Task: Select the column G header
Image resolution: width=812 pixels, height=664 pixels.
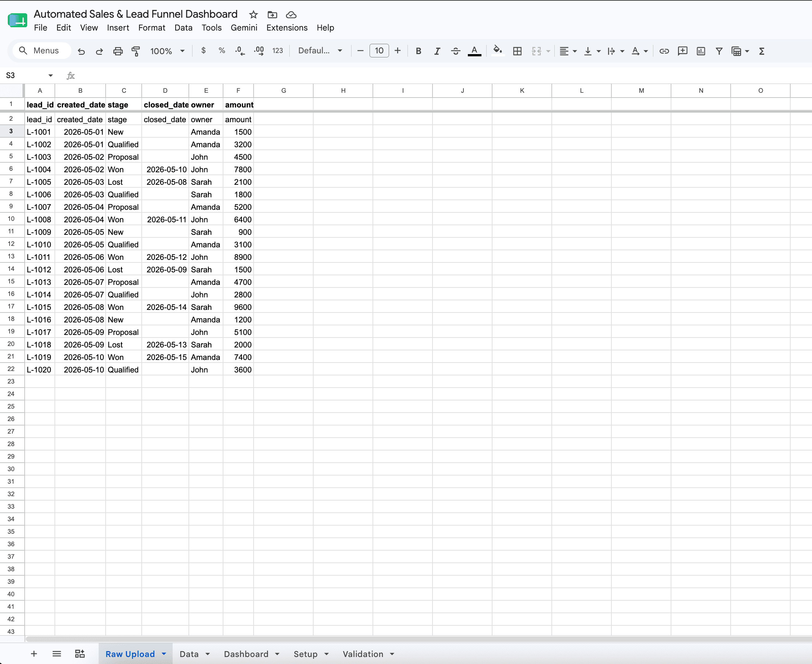Action: (283, 91)
